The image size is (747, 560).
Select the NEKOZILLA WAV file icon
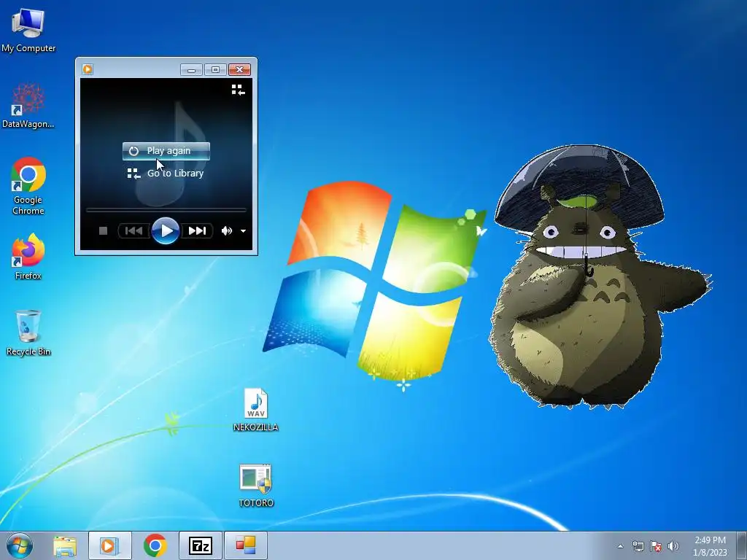point(256,410)
